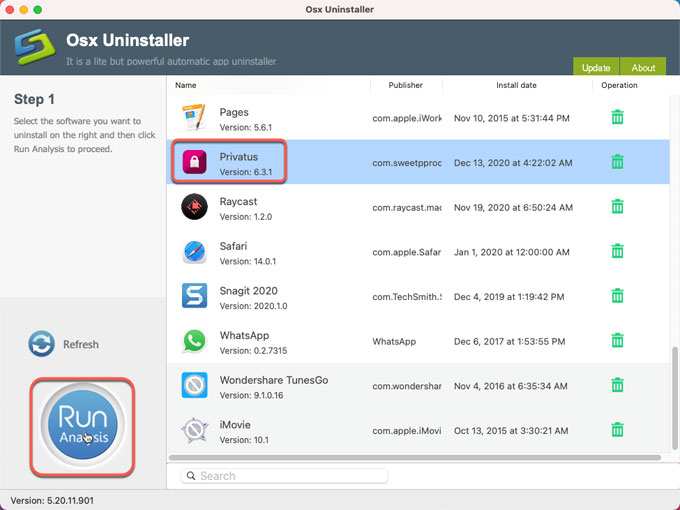Click 'Version: 14.0.1' under Safari
Image resolution: width=680 pixels, height=510 pixels.
point(248,262)
